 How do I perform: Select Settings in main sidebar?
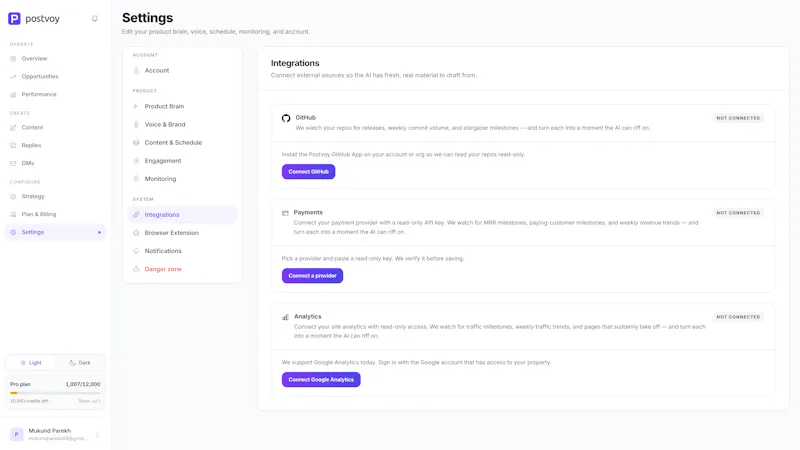[55, 232]
